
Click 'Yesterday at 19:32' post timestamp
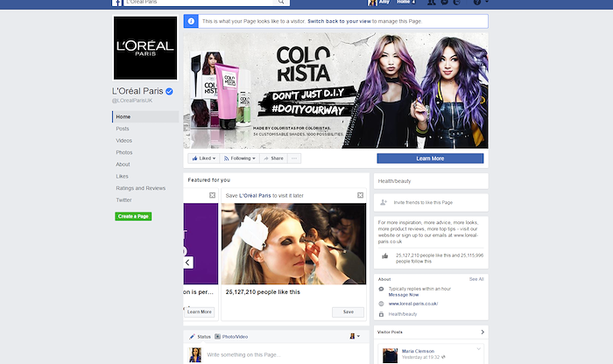click(x=420, y=357)
